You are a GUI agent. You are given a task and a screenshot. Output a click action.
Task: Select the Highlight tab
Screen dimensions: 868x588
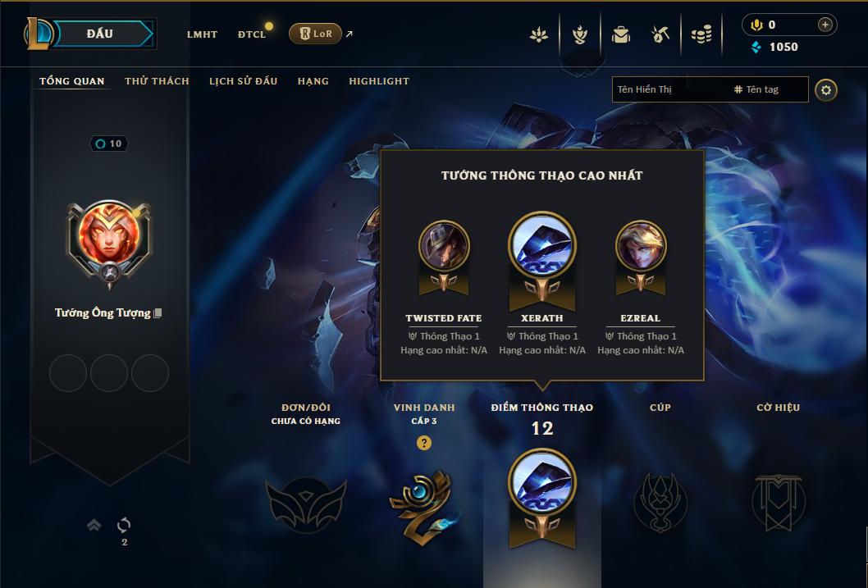coord(379,81)
